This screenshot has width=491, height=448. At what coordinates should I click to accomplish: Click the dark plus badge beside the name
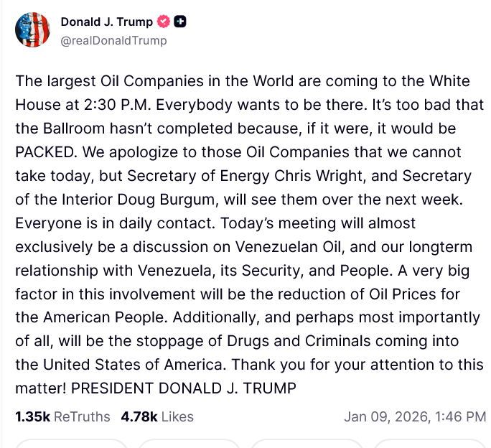tap(180, 22)
